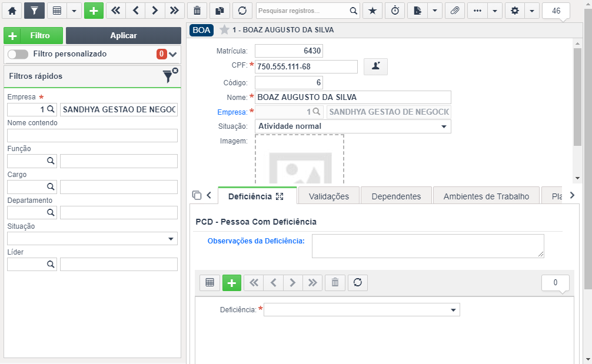
Task: Select the Deficiência tab
Action: pos(250,196)
